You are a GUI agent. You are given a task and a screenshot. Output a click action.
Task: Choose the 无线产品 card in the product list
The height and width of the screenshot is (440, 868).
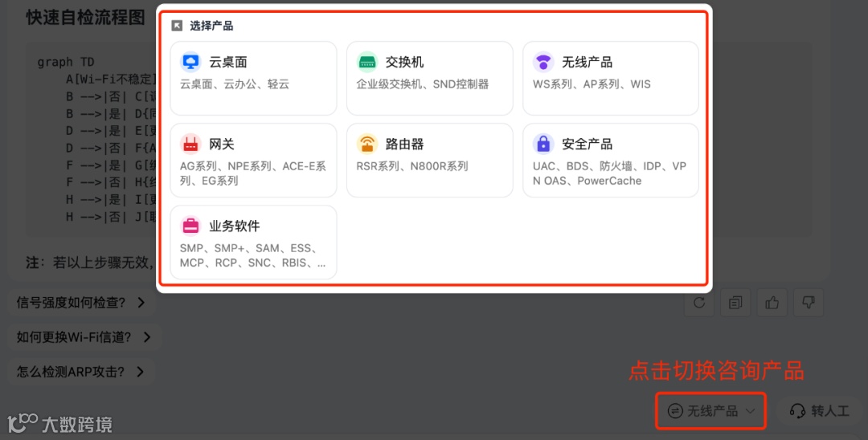[611, 78]
